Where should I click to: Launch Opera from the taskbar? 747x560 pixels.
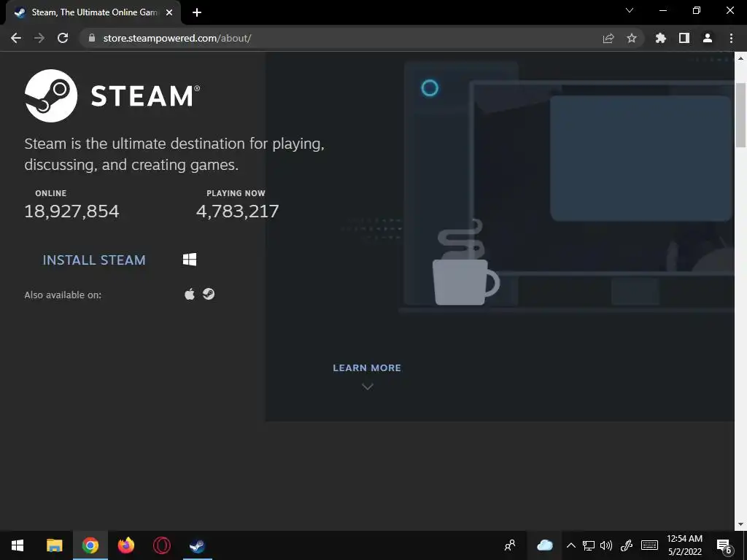point(161,545)
